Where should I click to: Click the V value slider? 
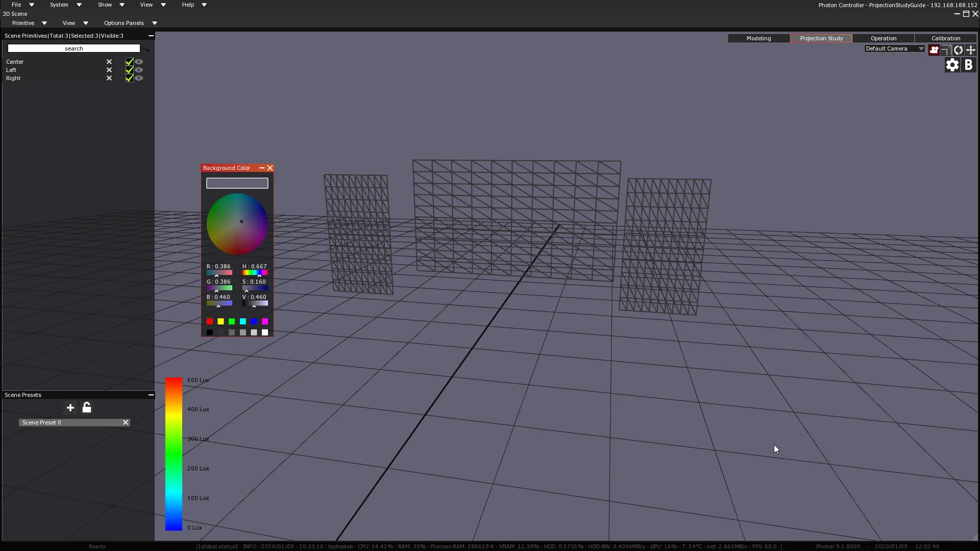[x=255, y=304]
